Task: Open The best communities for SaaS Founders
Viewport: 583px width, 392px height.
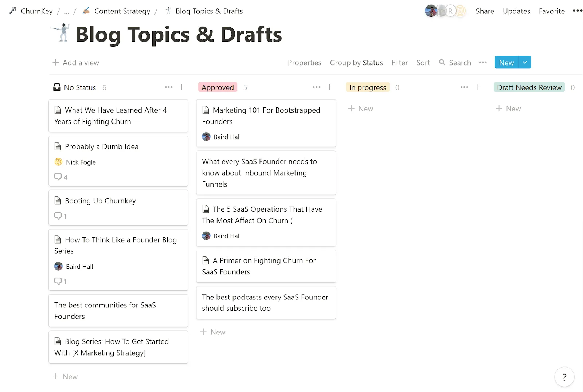Action: pos(118,311)
